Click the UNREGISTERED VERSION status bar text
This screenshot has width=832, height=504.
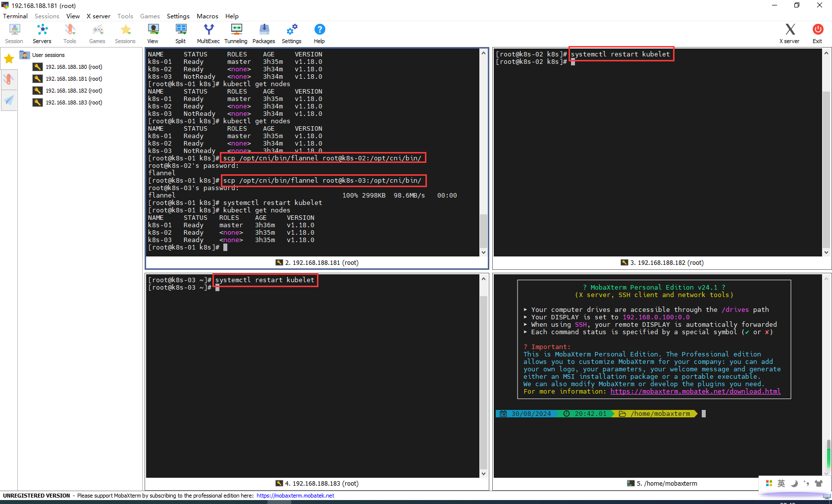pos(37,496)
